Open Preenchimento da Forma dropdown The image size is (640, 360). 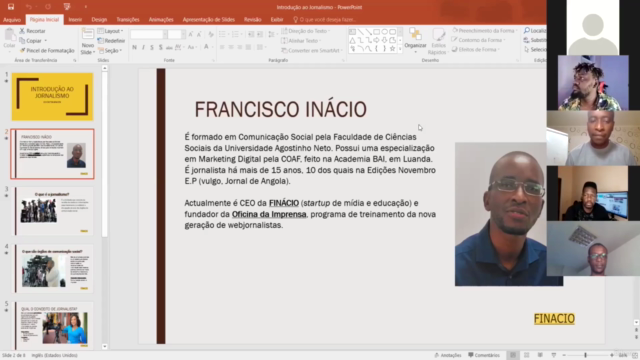485,31
